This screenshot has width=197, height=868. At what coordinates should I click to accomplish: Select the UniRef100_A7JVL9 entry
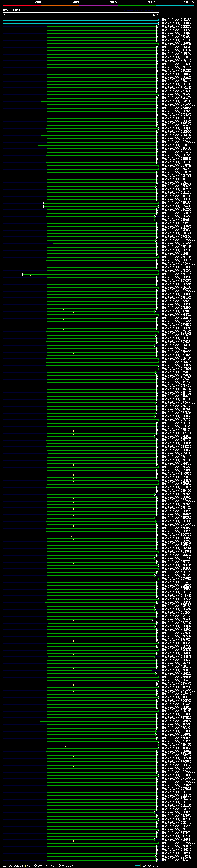tap(177, 223)
